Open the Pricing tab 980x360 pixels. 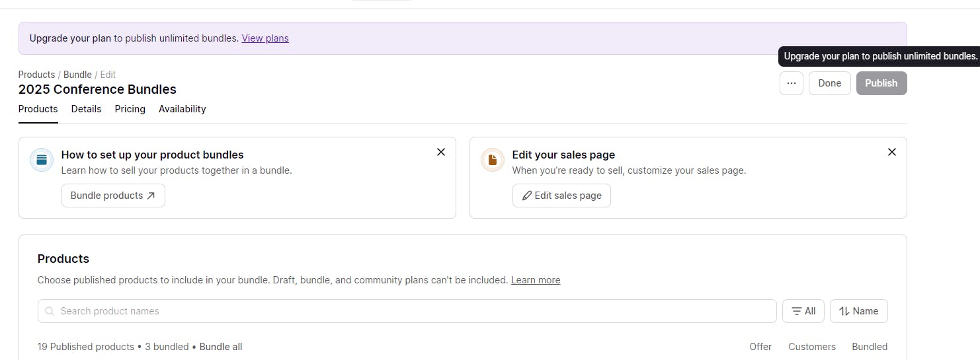click(x=130, y=109)
